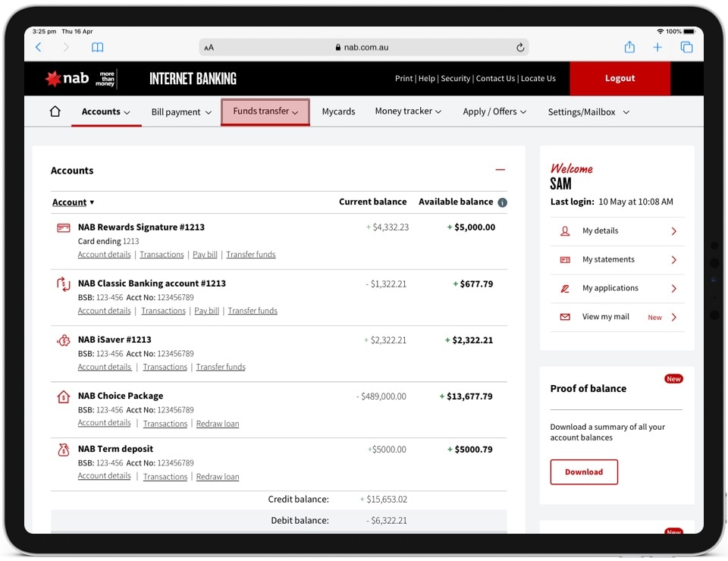
Task: Click Pay bill under NAB Rewards Signature
Action: point(205,255)
